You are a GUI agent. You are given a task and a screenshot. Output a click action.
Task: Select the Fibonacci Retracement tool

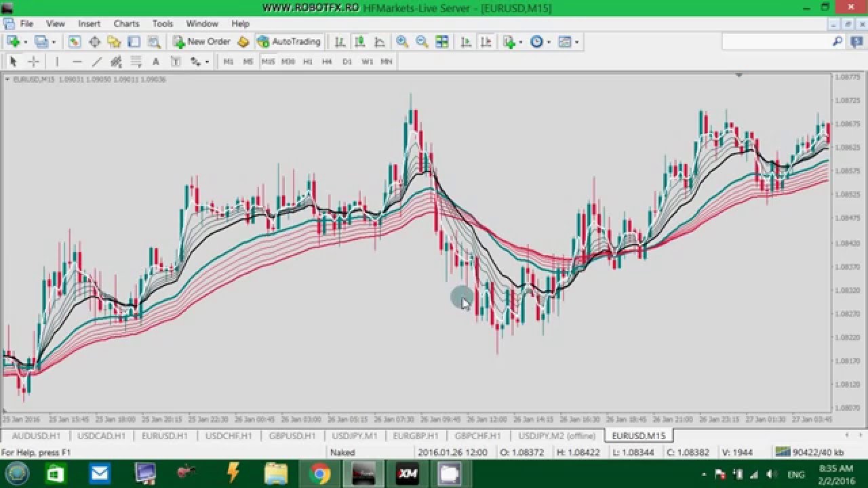(136, 62)
